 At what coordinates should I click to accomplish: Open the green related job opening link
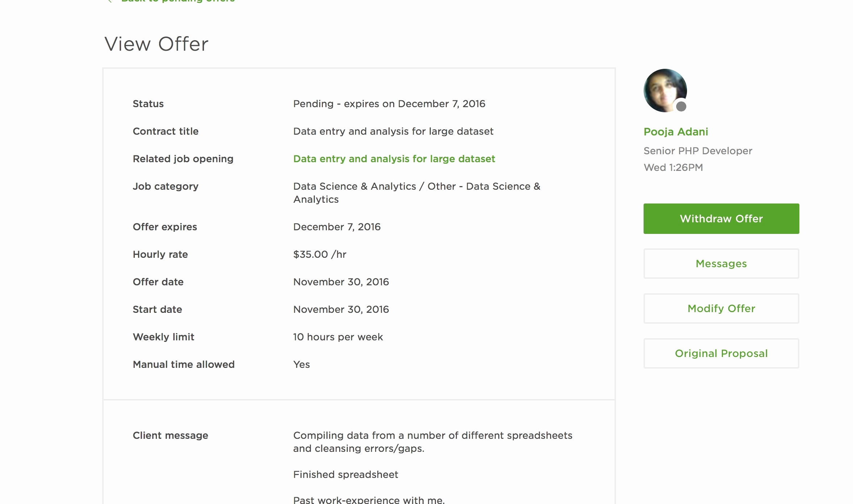tap(394, 159)
